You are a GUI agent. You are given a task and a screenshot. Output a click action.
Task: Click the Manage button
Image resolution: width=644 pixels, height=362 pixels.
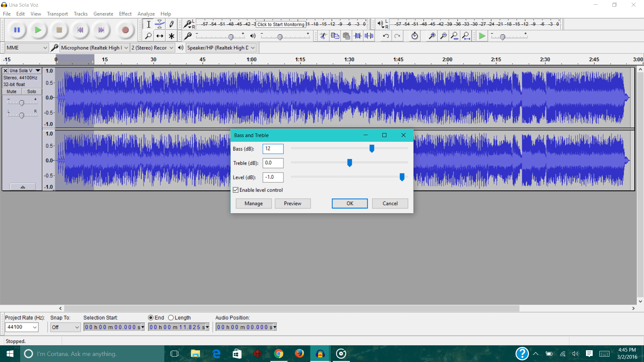254,203
